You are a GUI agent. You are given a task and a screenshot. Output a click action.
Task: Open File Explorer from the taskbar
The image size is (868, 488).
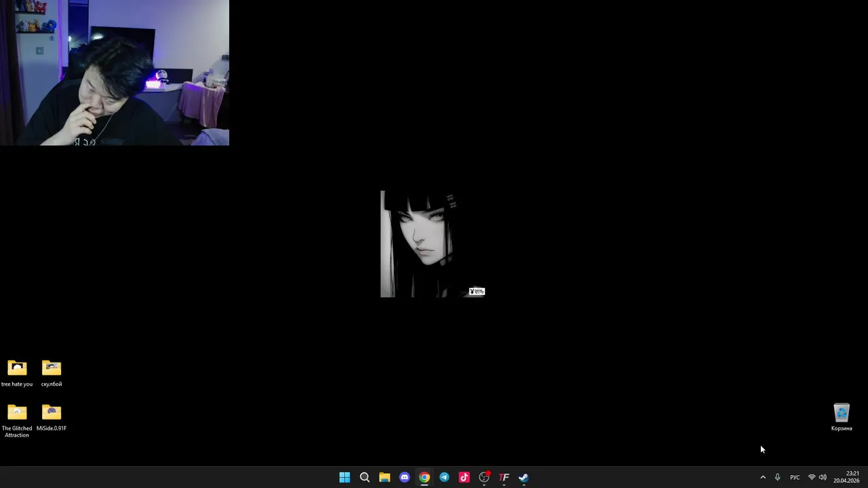click(384, 477)
